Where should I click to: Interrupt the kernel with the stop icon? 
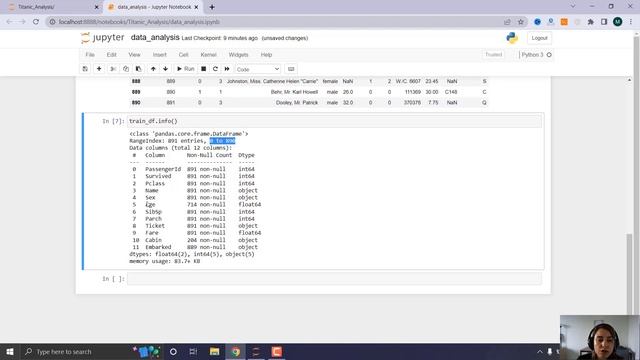(x=203, y=69)
